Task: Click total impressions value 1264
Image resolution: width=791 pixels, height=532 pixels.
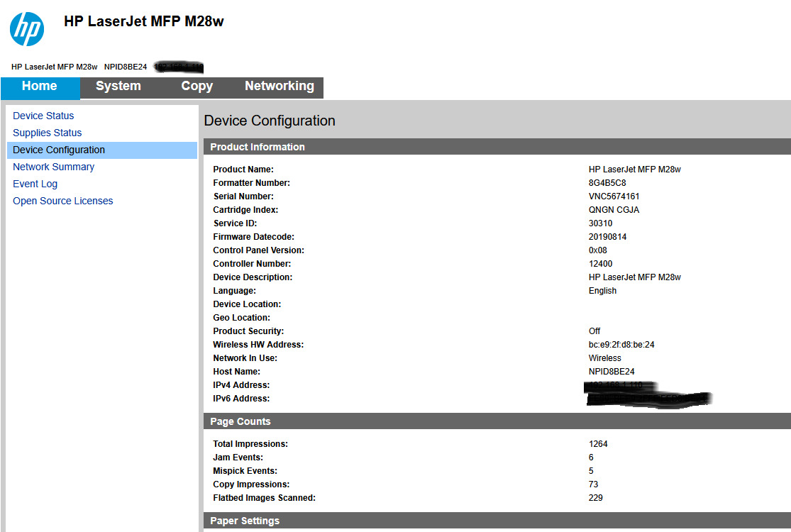Action: point(598,444)
